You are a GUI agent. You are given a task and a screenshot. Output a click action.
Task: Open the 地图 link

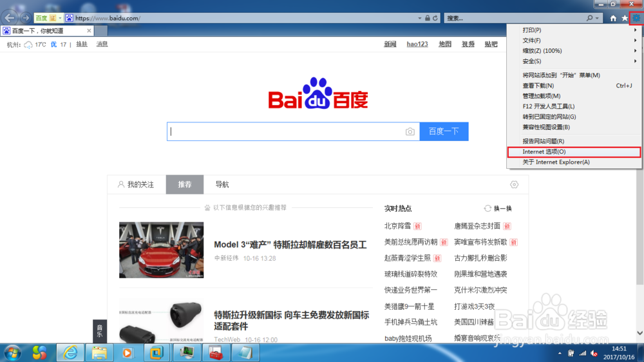445,44
